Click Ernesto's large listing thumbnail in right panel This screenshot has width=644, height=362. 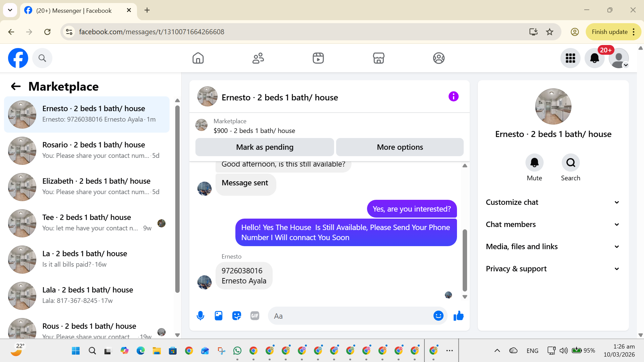[553, 106]
